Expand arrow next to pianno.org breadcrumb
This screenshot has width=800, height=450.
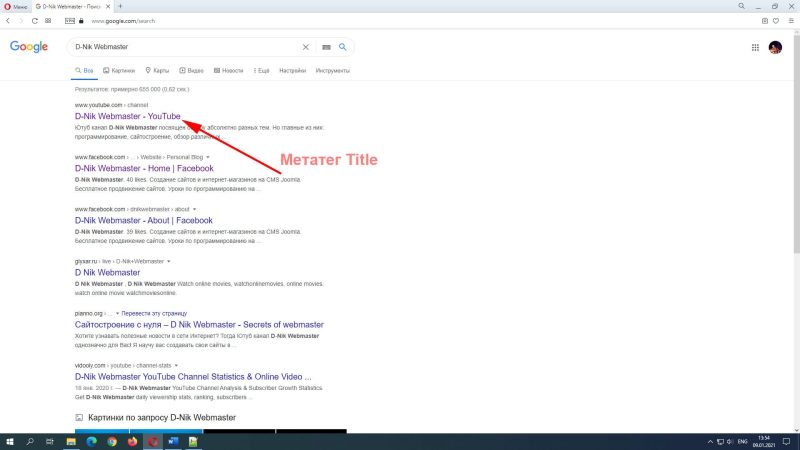point(117,313)
